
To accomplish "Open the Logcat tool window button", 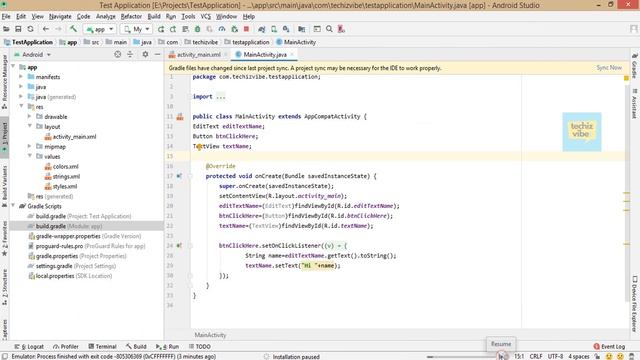I will tap(29, 347).
